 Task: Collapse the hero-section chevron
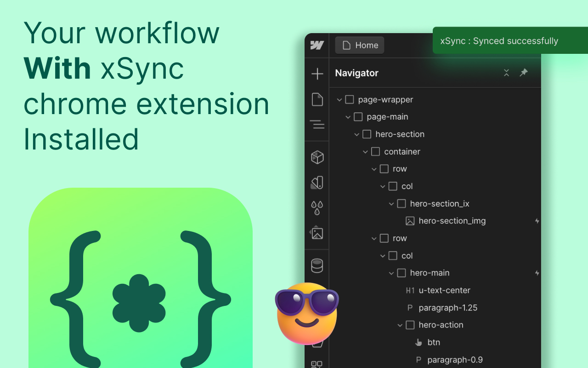point(357,134)
